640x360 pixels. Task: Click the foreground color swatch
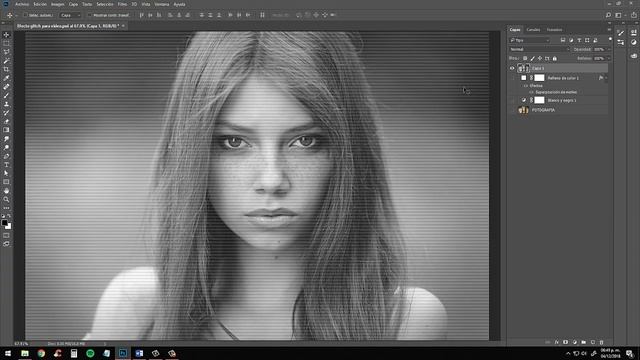4,223
